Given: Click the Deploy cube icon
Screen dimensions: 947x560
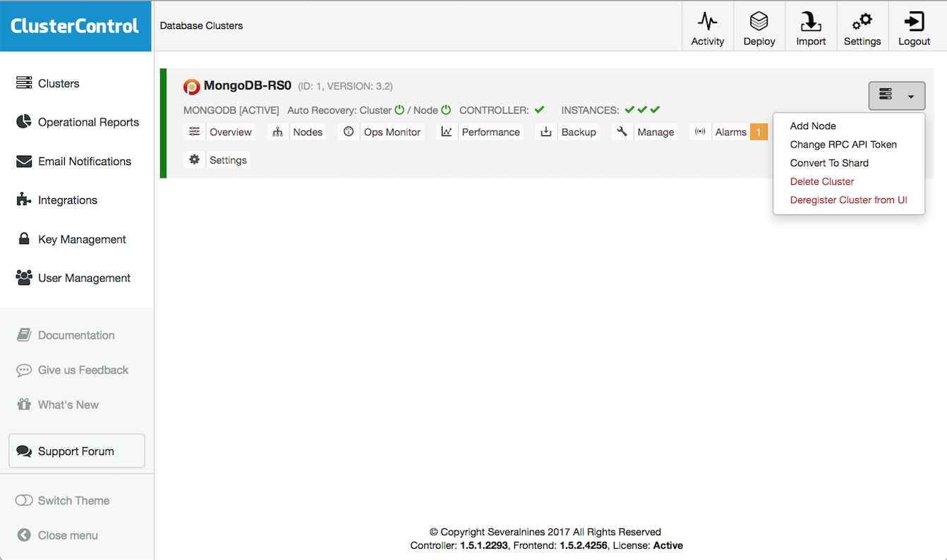Looking at the screenshot, I should point(759,21).
